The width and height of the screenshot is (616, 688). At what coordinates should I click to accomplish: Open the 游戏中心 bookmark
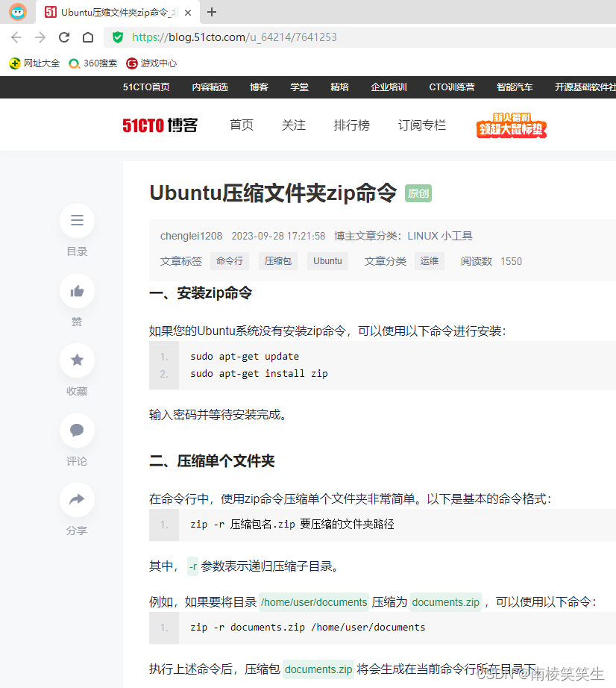(151, 63)
